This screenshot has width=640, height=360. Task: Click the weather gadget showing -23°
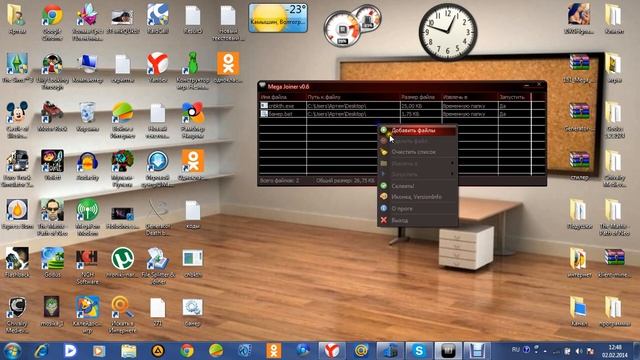[278, 18]
